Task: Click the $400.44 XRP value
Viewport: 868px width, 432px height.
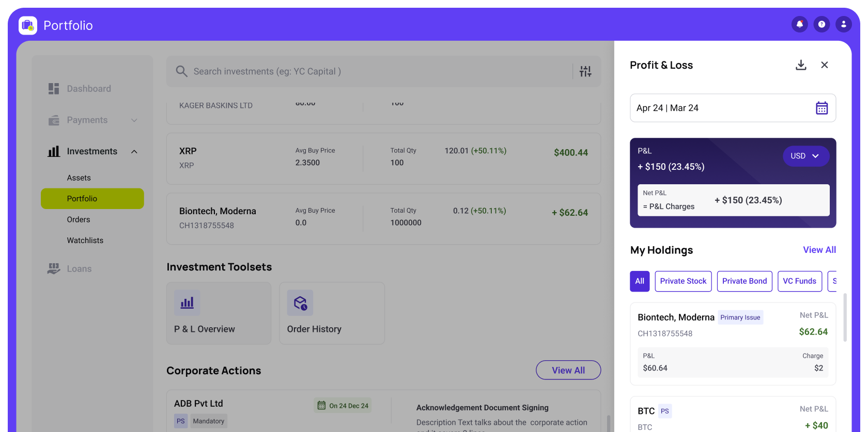Action: coord(571,153)
